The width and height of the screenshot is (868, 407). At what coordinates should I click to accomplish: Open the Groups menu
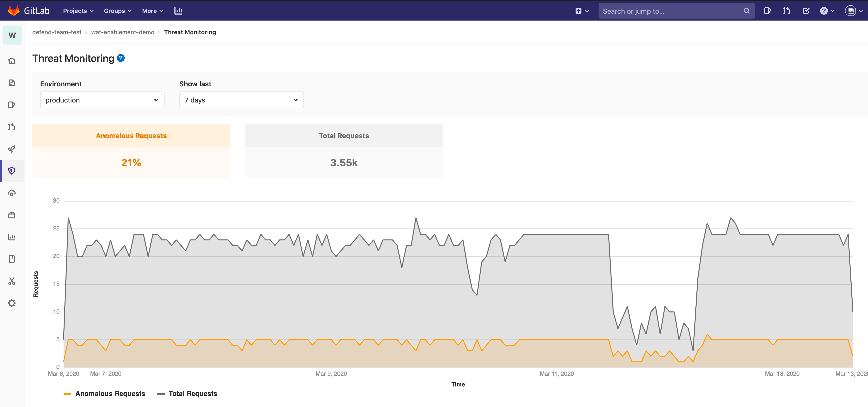117,11
